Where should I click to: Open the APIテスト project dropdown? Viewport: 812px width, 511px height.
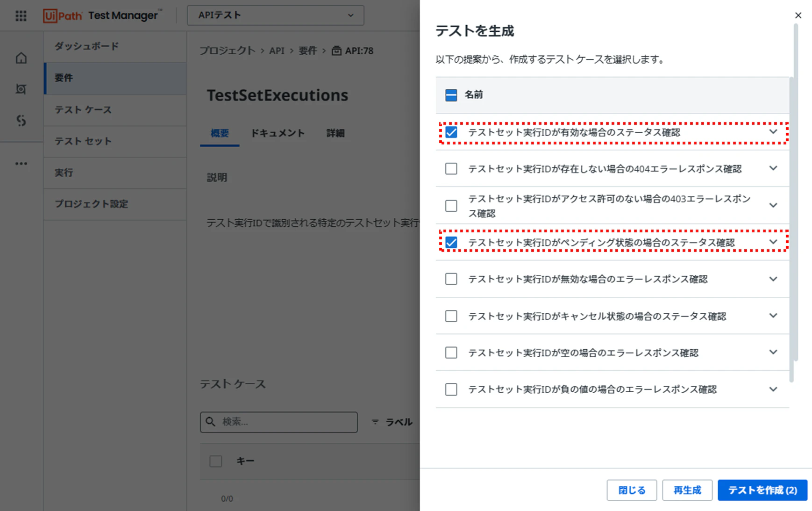click(x=276, y=15)
